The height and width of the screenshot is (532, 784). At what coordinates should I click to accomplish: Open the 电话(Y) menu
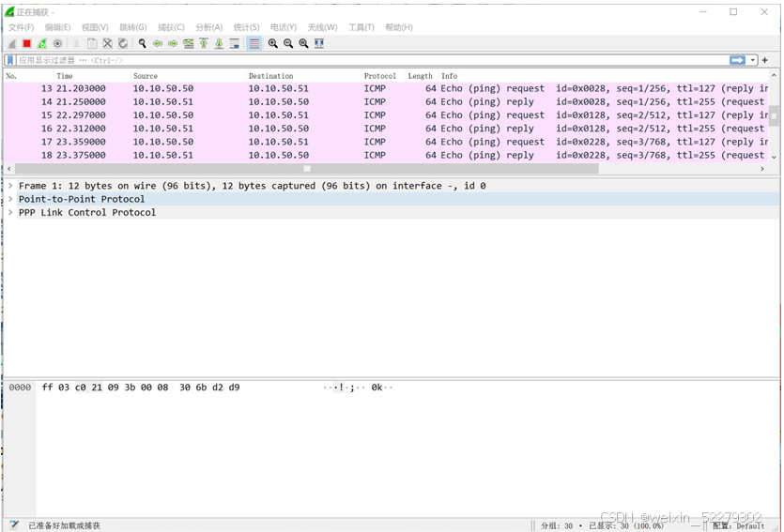tap(284, 27)
